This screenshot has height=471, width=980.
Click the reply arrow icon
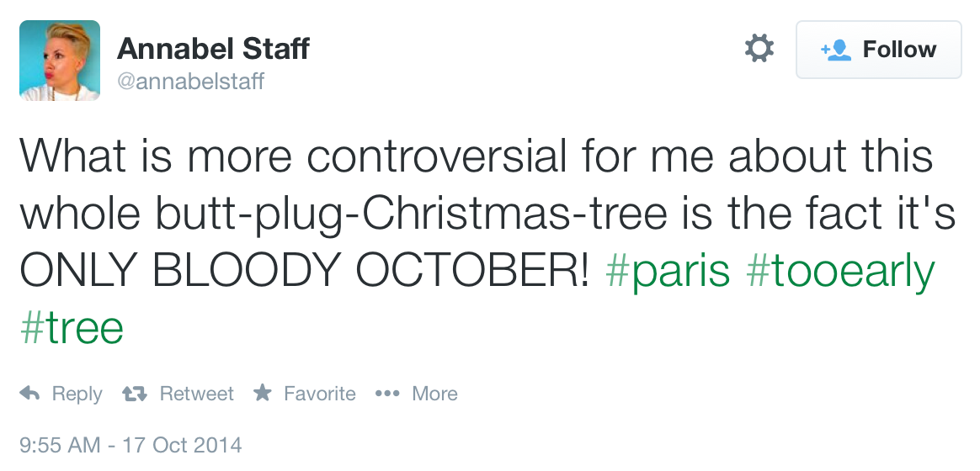30,394
